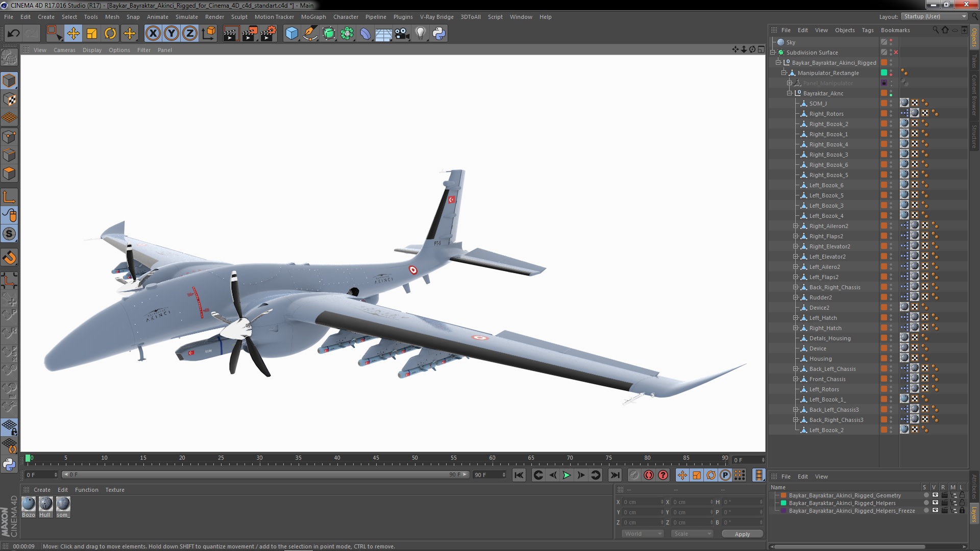Click the coordinate system icon
This screenshot has width=980, height=551.
tap(209, 34)
